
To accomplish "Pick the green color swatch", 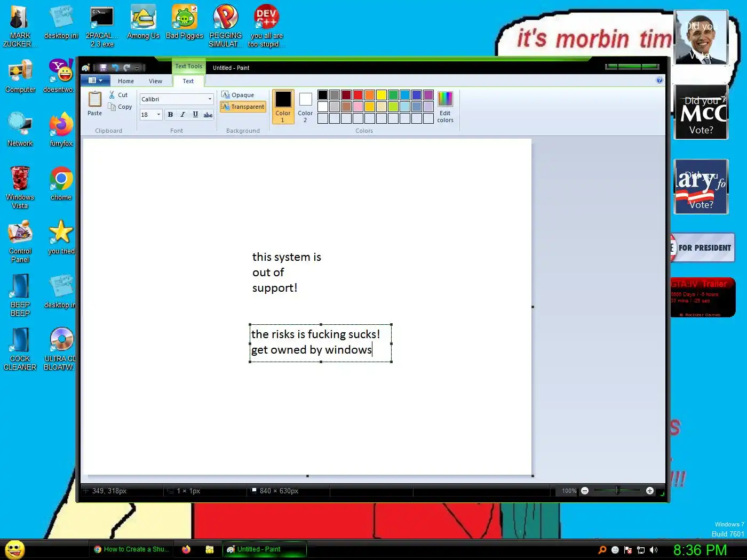I will point(393,95).
